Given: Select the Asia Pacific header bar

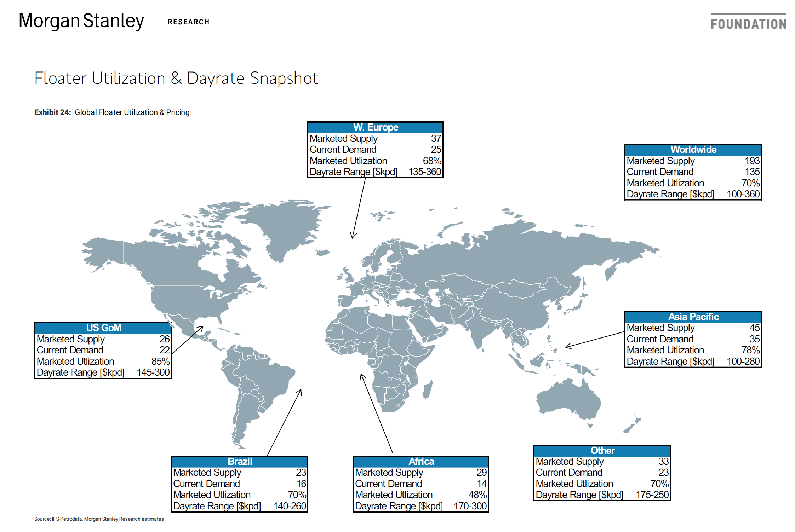Looking at the screenshot, I should tap(693, 317).
